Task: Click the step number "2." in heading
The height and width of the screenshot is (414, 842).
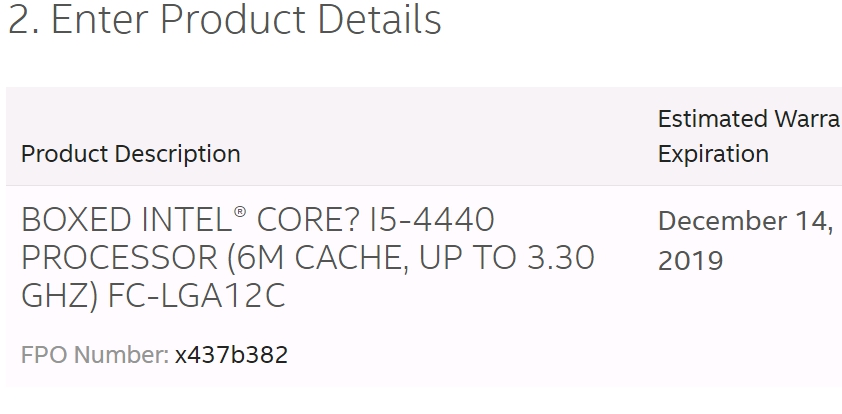Action: 23,20
